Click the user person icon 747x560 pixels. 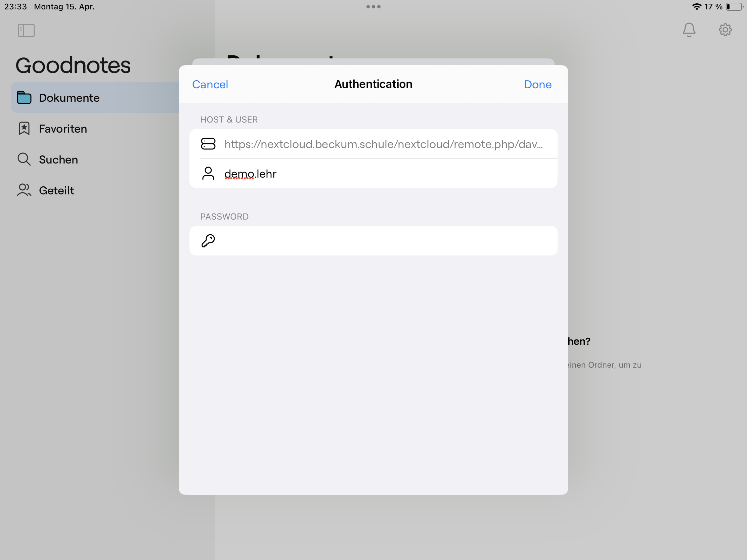(x=208, y=174)
